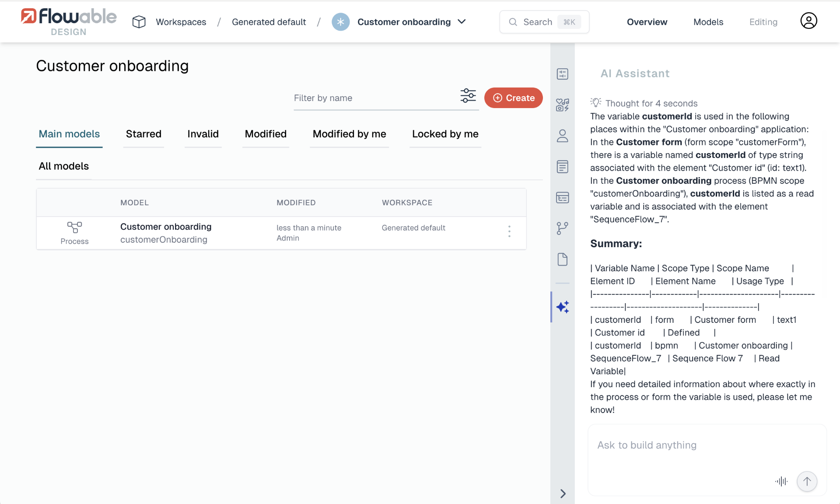This screenshot has height=504, width=840.
Task: Open the Workspaces cube icon
Action: tap(139, 22)
